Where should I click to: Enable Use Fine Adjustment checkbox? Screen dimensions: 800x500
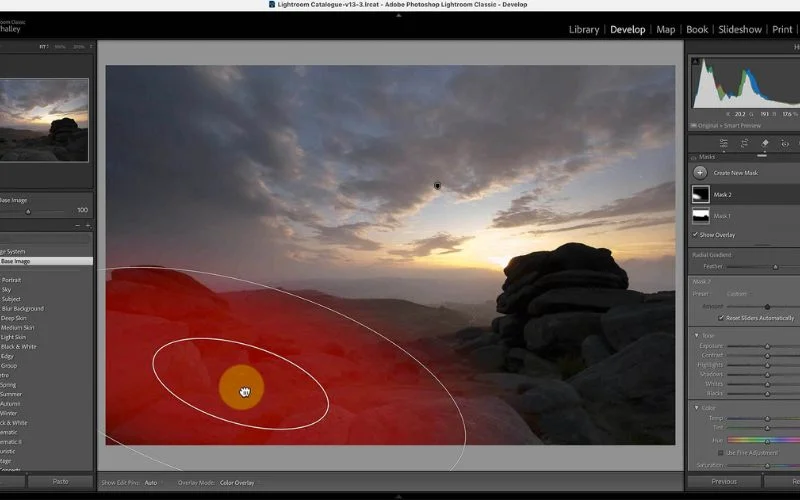(719, 452)
